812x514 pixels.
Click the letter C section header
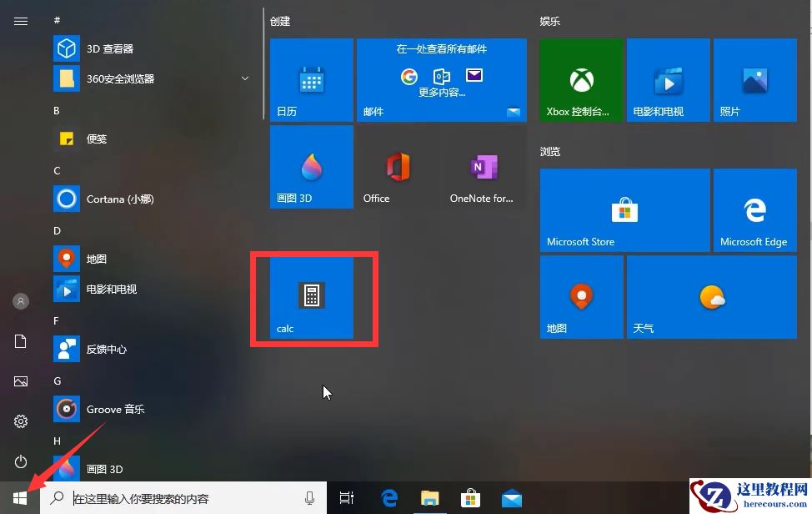pos(57,170)
